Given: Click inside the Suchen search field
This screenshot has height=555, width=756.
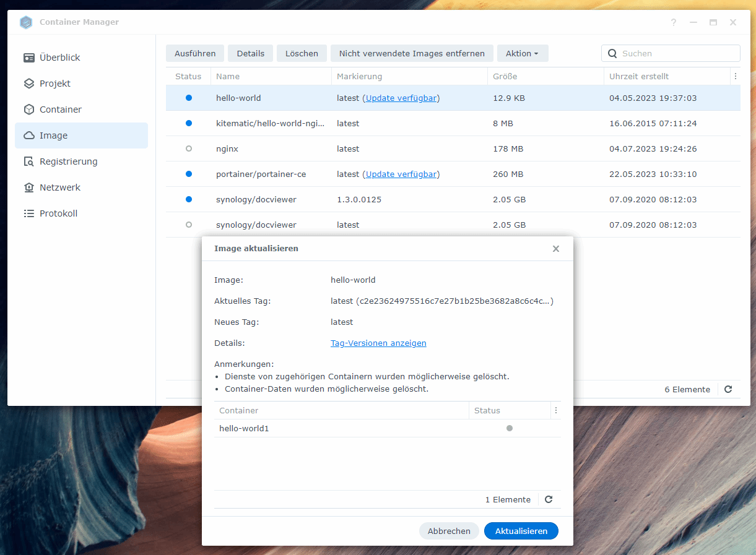Looking at the screenshot, I should click(671, 53).
